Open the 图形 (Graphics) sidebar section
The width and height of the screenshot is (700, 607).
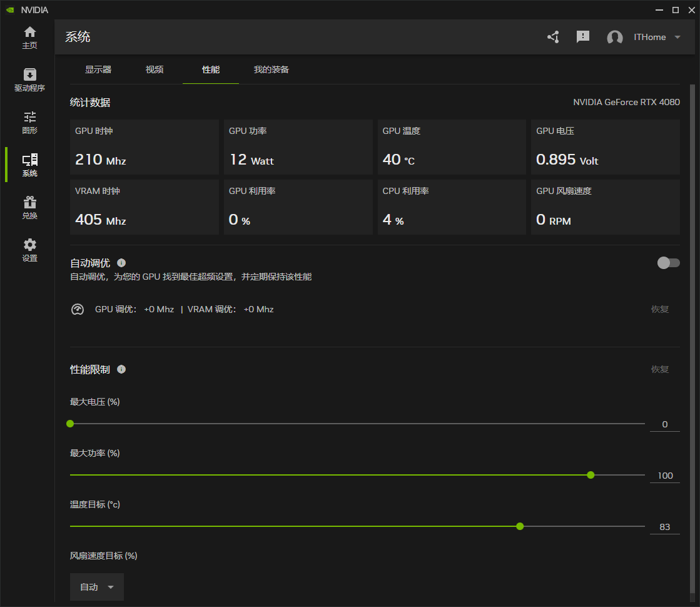29,121
